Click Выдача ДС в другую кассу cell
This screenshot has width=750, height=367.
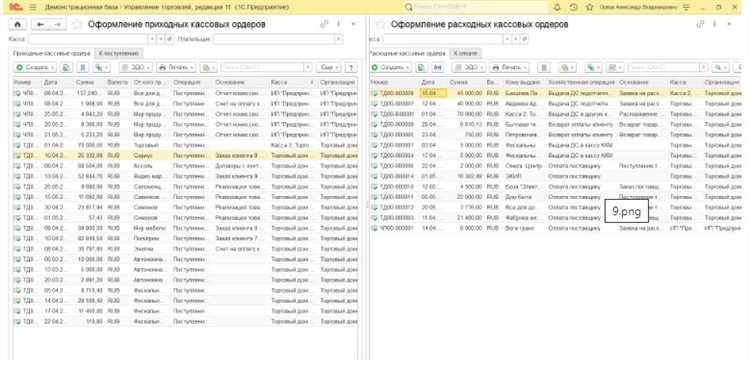tap(581, 114)
